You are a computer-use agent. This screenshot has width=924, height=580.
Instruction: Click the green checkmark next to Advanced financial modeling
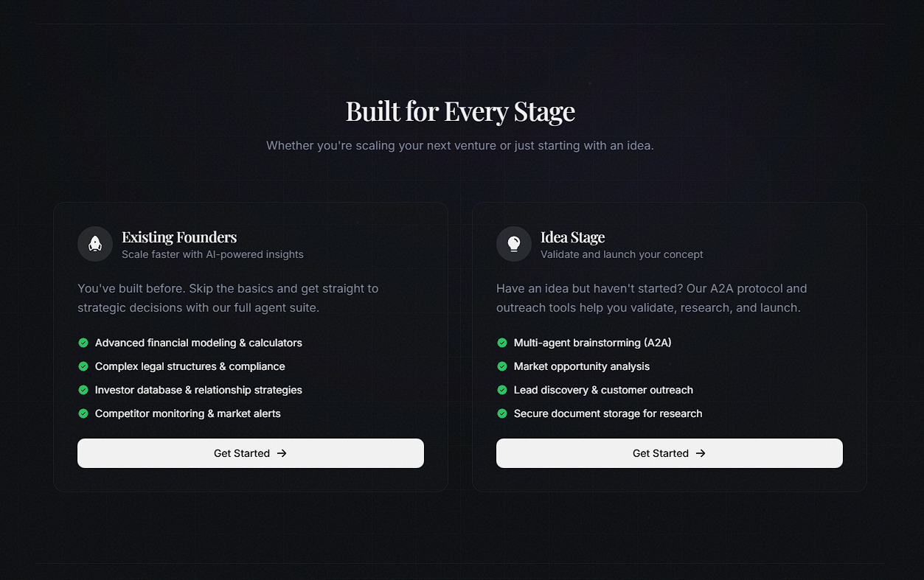click(x=83, y=343)
